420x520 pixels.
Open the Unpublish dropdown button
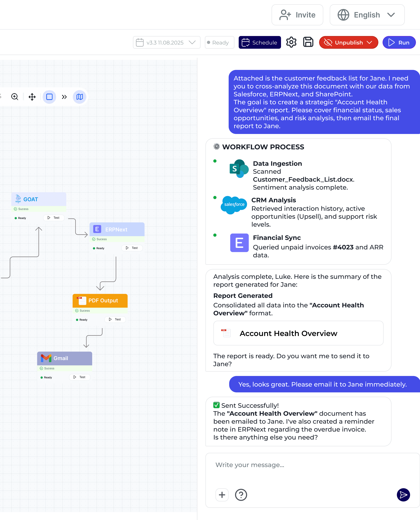coord(348,43)
